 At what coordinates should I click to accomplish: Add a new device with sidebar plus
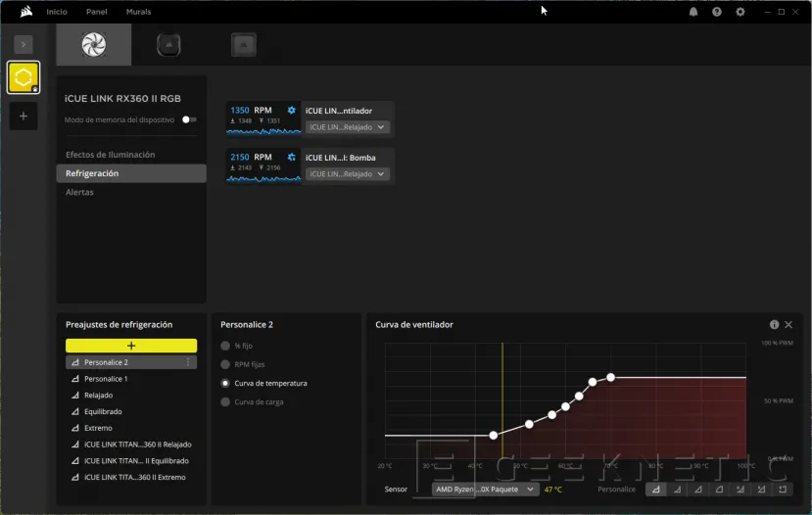24,116
